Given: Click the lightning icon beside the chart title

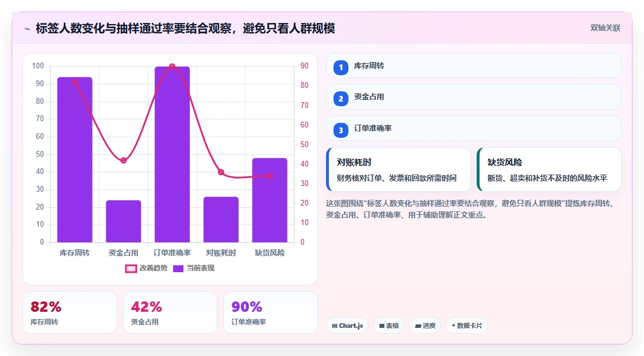Looking at the screenshot, I should point(28,29).
